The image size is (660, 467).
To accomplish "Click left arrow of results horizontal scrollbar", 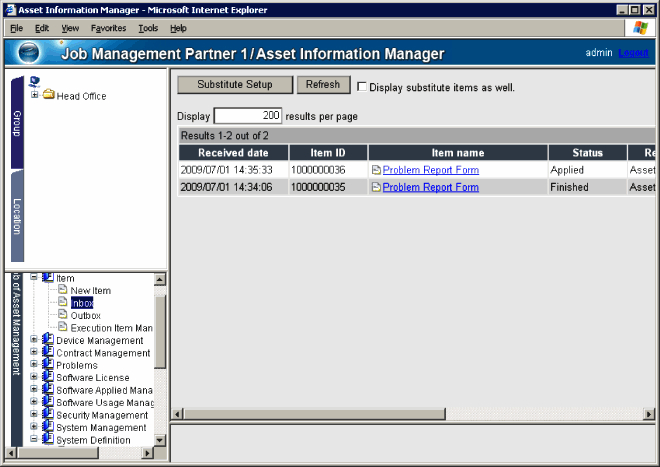I will coord(178,414).
